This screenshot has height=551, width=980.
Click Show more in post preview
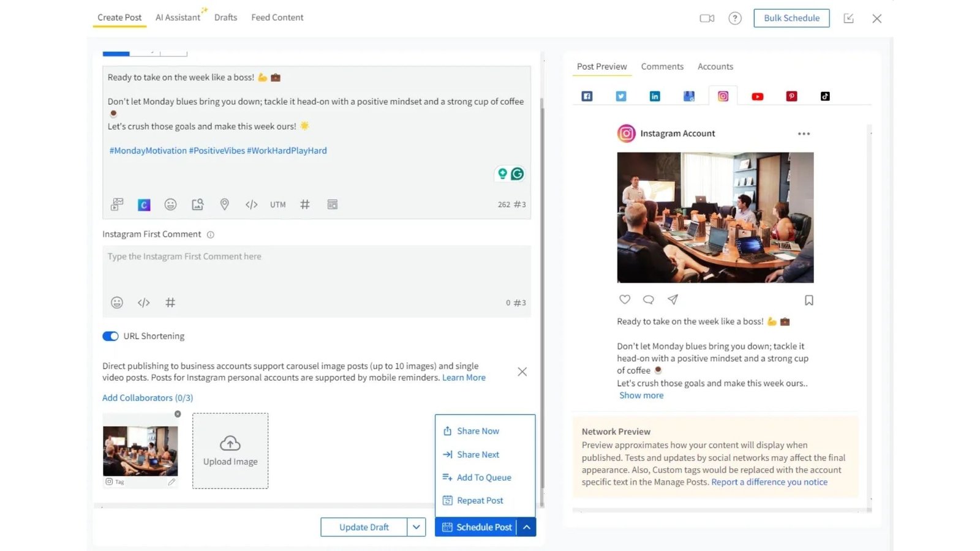641,395
